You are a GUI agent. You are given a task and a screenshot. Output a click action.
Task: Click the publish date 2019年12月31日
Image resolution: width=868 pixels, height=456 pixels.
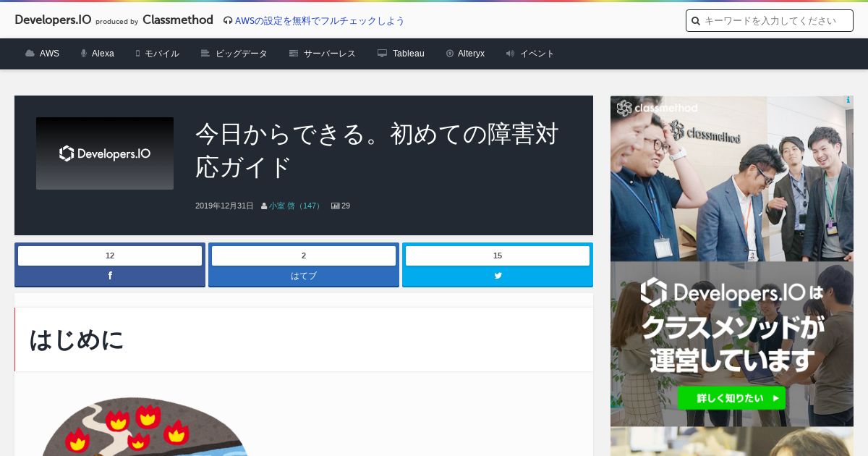[224, 206]
